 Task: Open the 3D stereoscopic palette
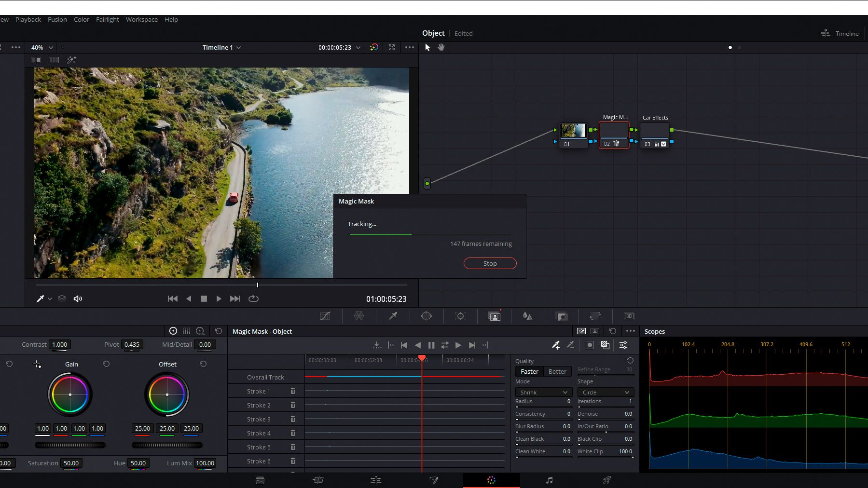click(629, 316)
